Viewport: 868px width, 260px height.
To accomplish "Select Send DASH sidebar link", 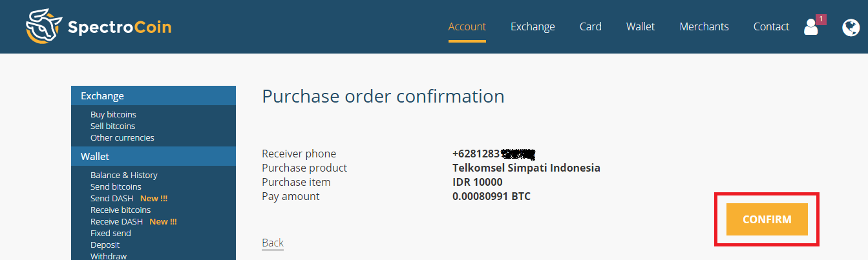I will click(x=112, y=198).
